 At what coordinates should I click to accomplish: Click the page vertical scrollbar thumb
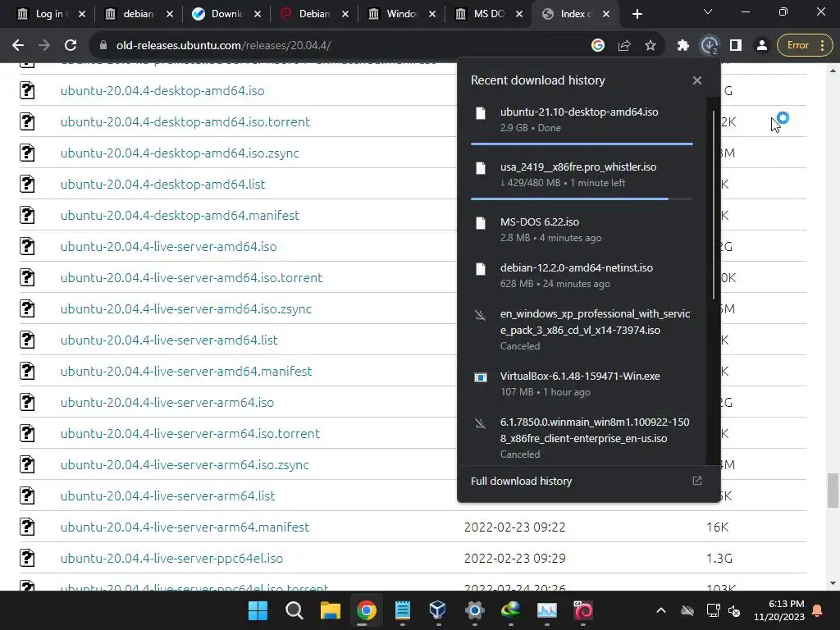coord(833,491)
